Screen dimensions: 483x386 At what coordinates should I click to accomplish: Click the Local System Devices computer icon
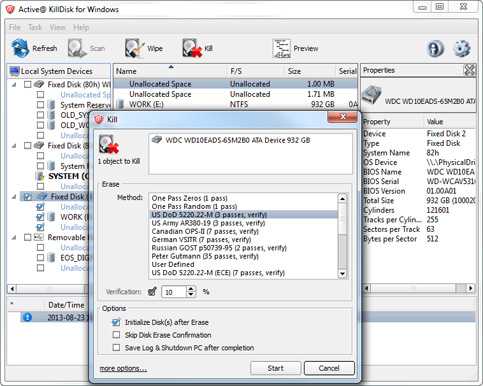(x=15, y=71)
